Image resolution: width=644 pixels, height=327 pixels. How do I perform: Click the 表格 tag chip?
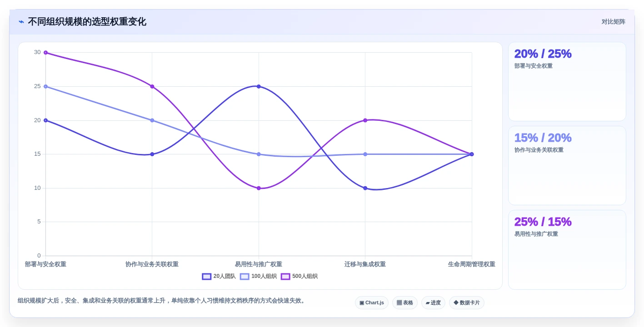pos(405,303)
